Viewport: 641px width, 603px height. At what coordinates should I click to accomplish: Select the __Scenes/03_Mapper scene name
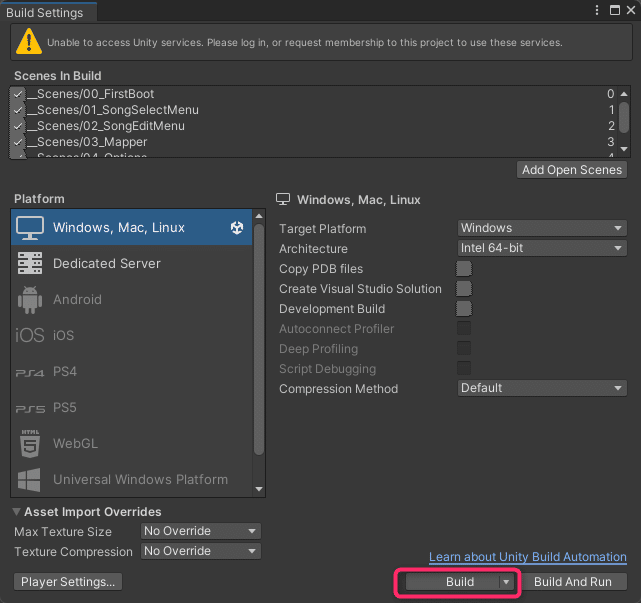pos(87,142)
